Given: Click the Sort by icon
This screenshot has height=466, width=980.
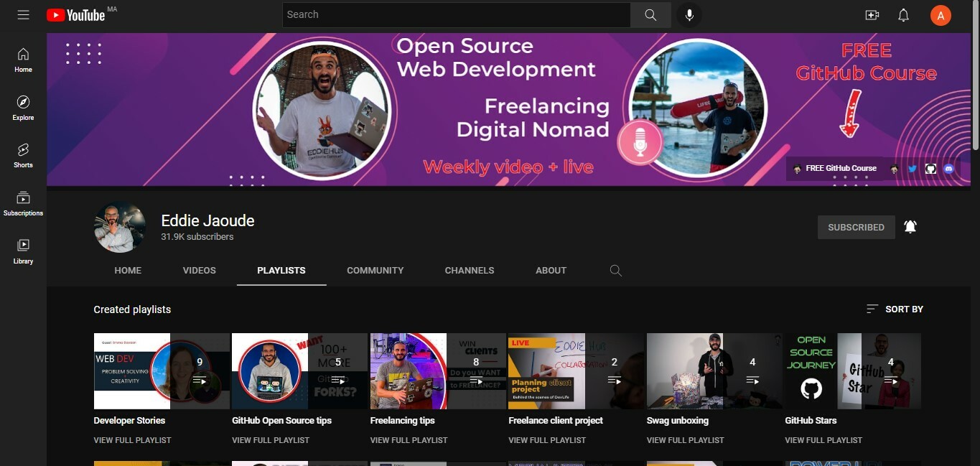Looking at the screenshot, I should (872, 309).
